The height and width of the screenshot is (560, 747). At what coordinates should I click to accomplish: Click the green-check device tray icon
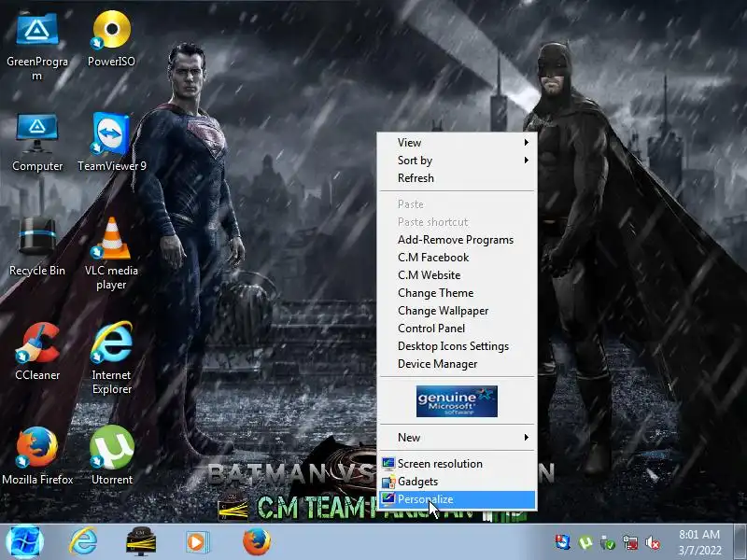[608, 543]
